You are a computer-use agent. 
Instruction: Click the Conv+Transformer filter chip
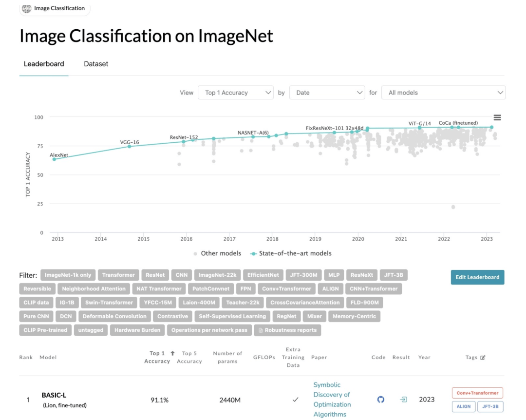(286, 289)
